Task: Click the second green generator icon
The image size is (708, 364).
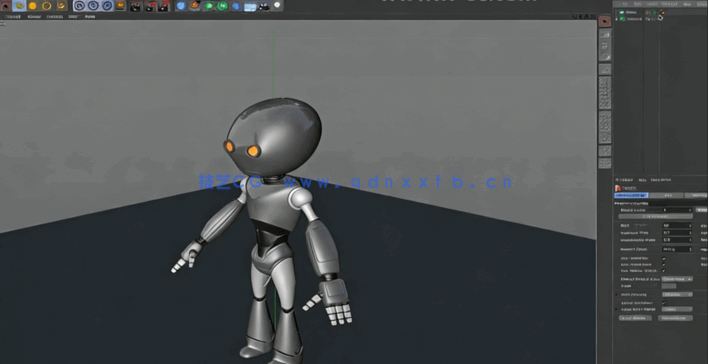Action: pyautogui.click(x=222, y=6)
